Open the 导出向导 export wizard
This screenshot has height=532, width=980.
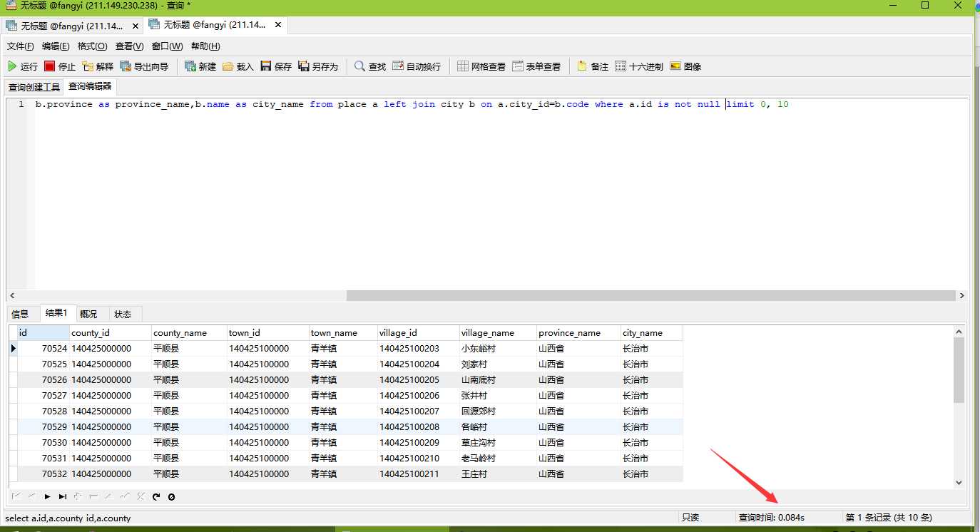144,66
